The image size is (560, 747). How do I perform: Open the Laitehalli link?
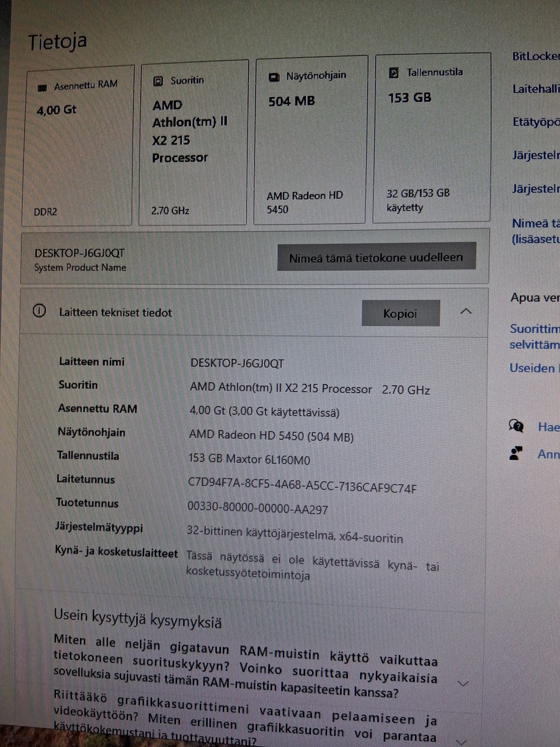click(535, 89)
